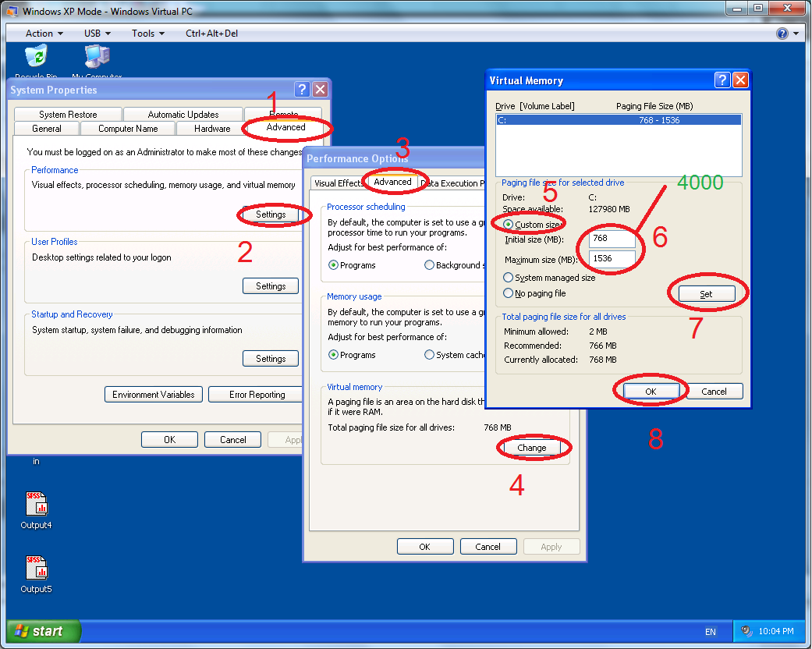The image size is (812, 649).
Task: Click the Performance Settings button
Action: click(271, 215)
